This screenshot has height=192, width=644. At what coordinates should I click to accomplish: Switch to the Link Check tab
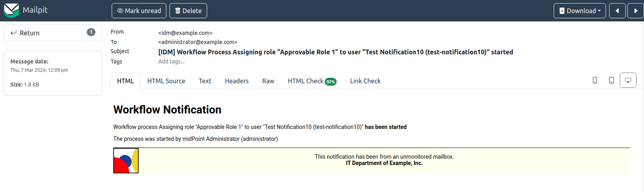[365, 81]
